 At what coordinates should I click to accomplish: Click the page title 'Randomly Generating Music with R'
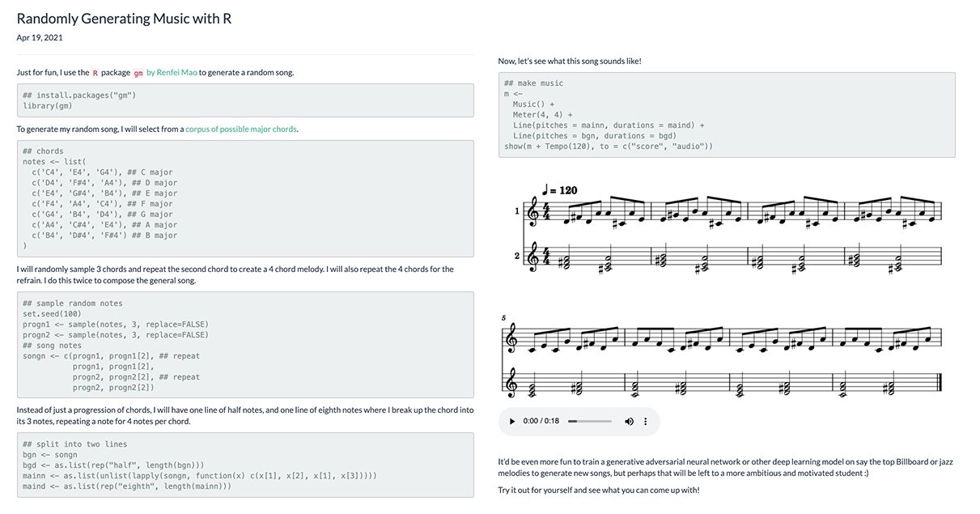124,18
